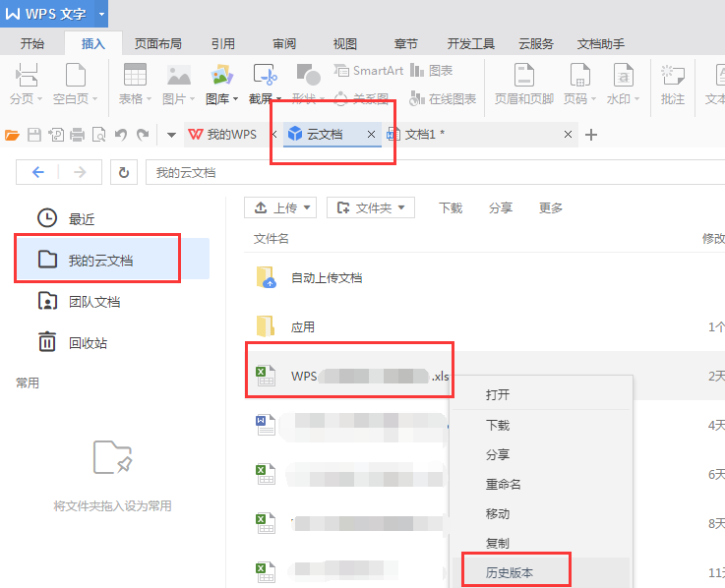Sort by the 文件名 column header
This screenshot has height=588, width=725.
click(x=271, y=239)
